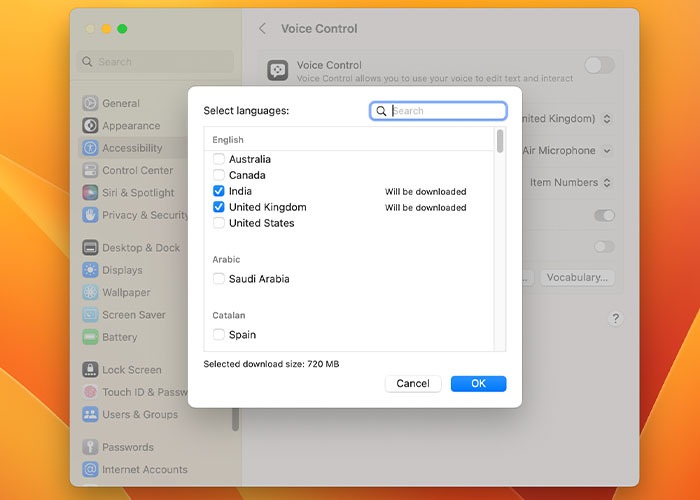The height and width of the screenshot is (500, 700).
Task: Click the OK button in dialog
Action: 478,383
